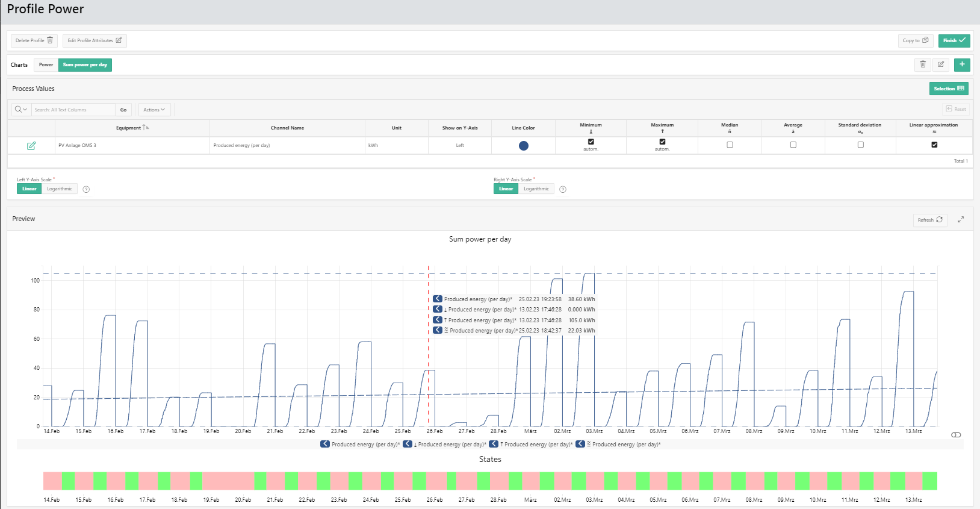This screenshot has width=980, height=509.
Task: Open the search column selector dropdown
Action: coord(21,110)
